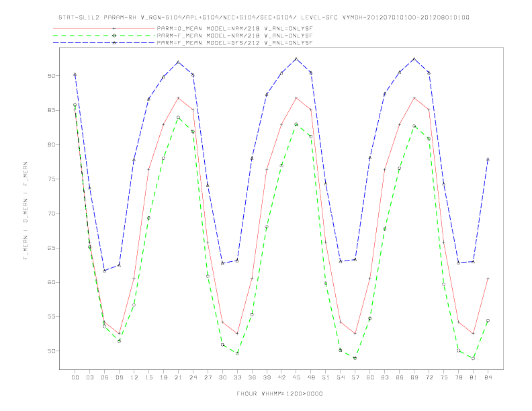Select the green PARM=F_MEAN NAM/218 legend label

pos(234,36)
